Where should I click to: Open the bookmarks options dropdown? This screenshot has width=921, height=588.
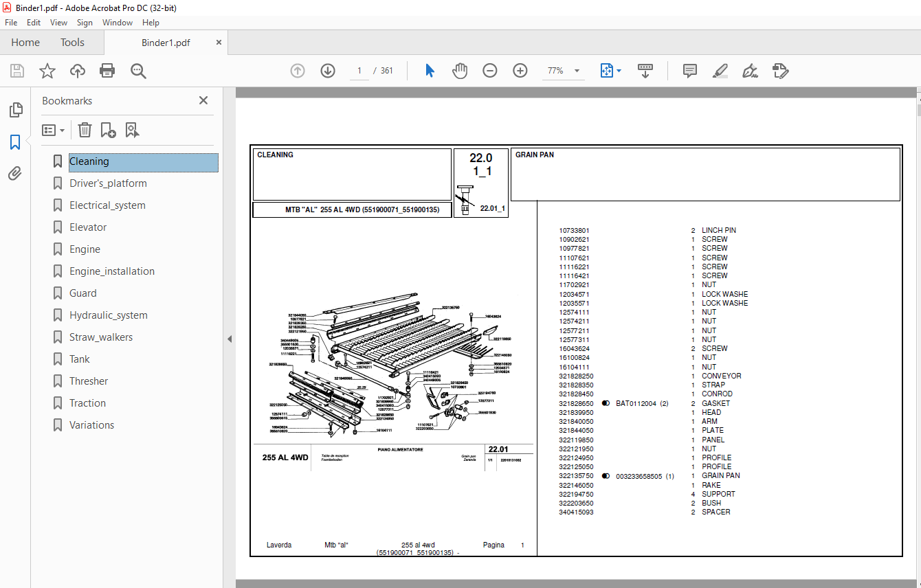(54, 130)
